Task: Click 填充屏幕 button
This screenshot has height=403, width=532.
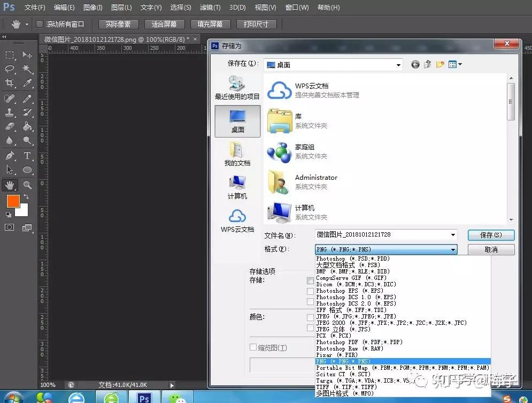Action: pyautogui.click(x=210, y=24)
